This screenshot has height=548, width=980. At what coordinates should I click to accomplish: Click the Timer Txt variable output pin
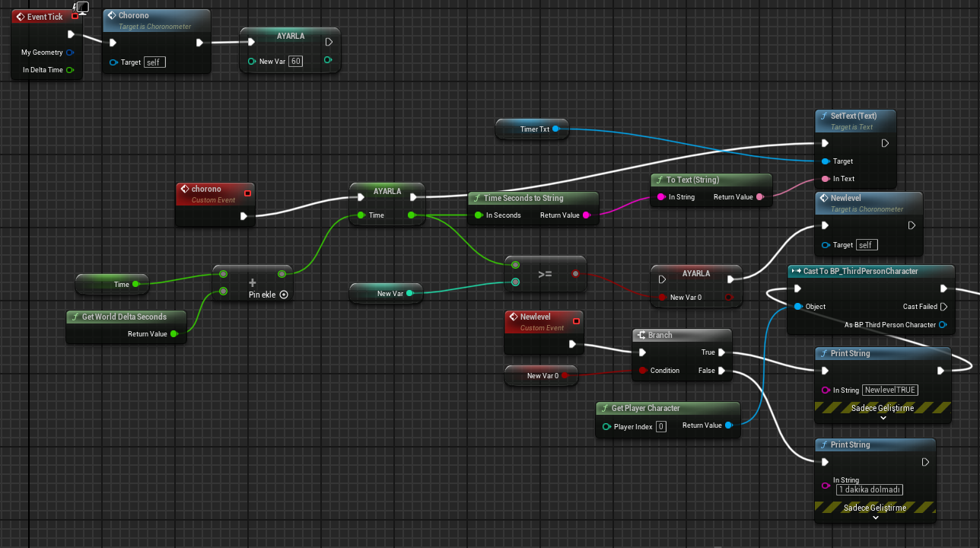[x=555, y=129]
